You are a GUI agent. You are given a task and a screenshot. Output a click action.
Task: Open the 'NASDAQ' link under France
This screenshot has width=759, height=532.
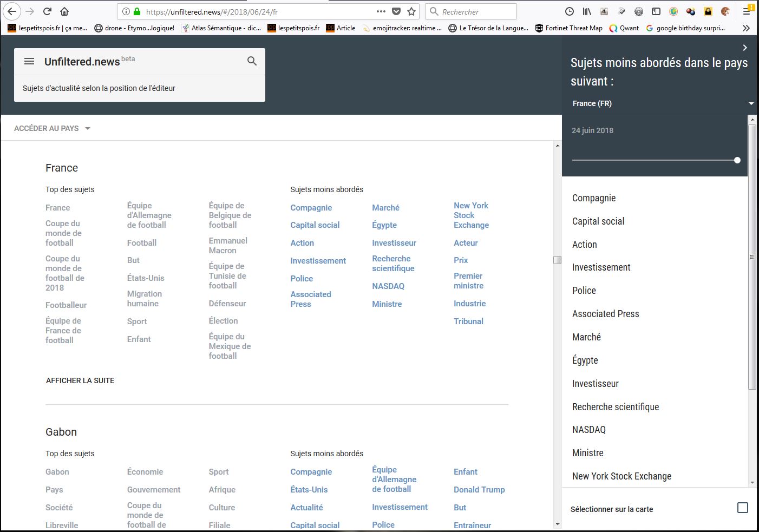point(388,286)
